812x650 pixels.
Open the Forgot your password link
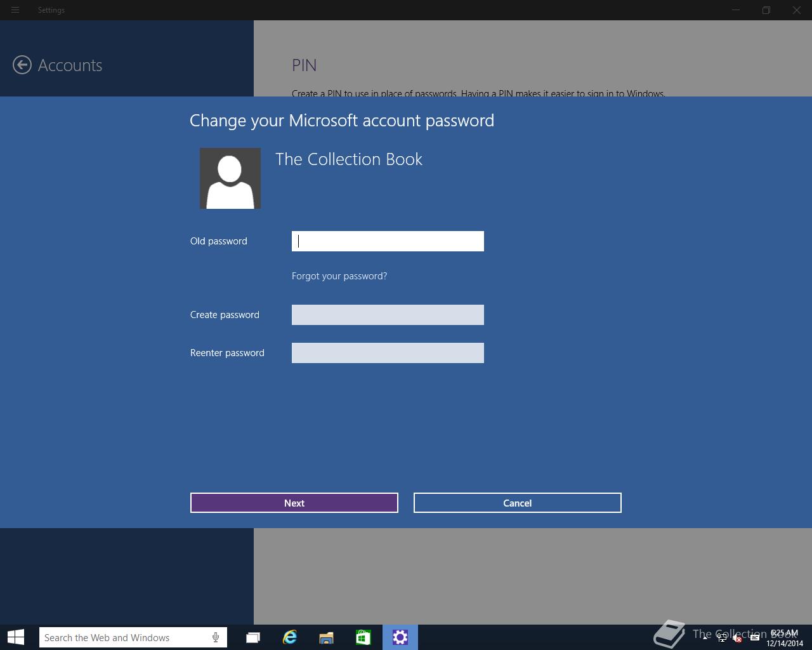(x=339, y=276)
